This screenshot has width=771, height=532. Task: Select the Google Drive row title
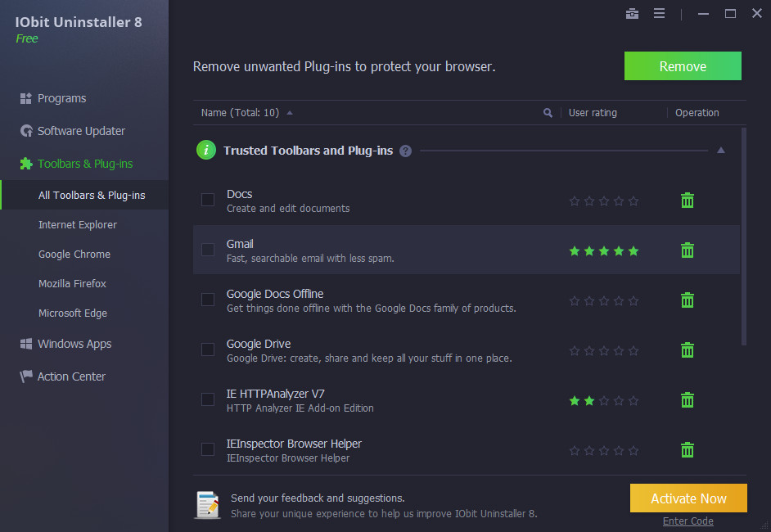coord(259,344)
